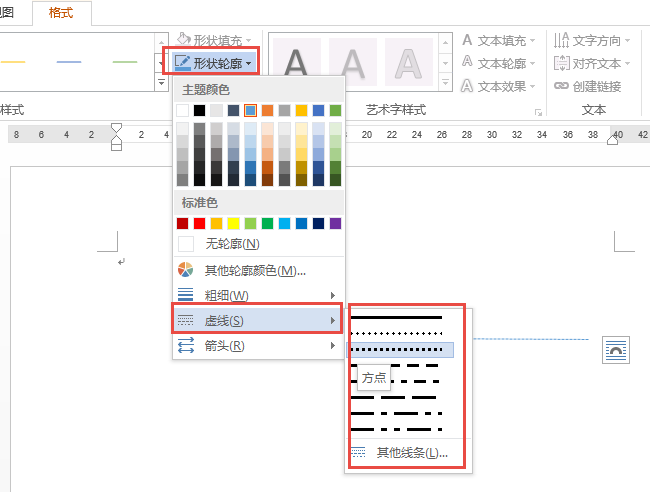Select the blue line shape style
The height and width of the screenshot is (492, 650).
[69, 62]
